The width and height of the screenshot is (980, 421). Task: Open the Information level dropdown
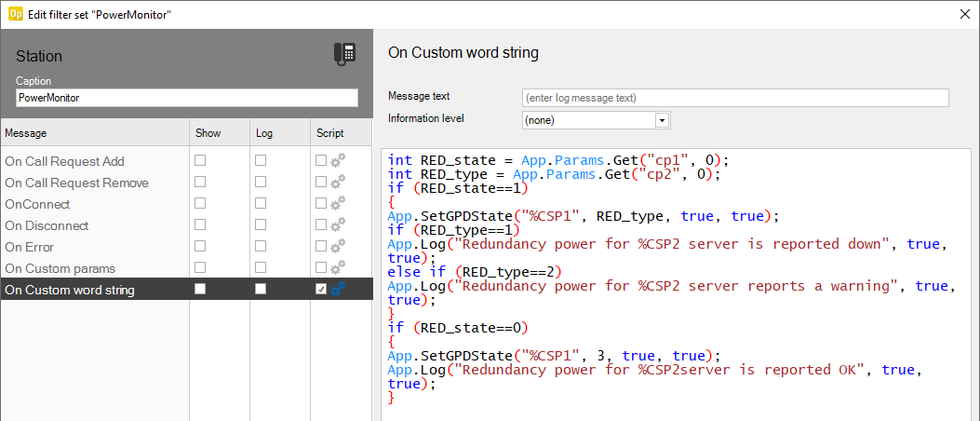[x=662, y=120]
